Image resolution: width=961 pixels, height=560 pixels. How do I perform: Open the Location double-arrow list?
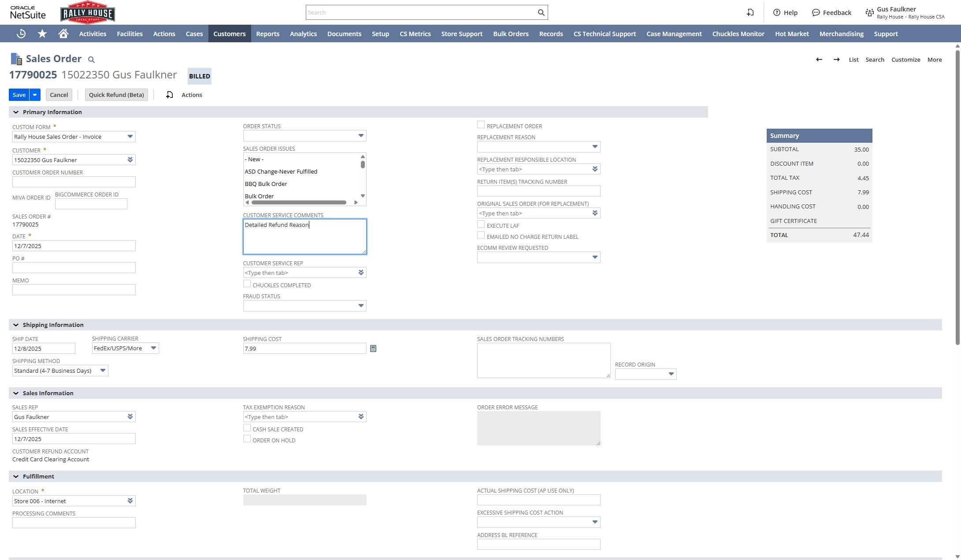click(x=130, y=501)
